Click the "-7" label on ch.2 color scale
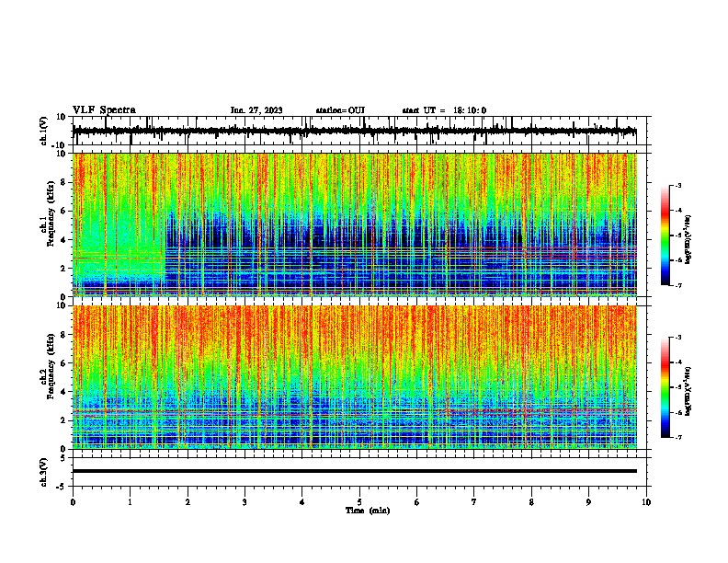Screen dimensions: 728x563 (x=677, y=438)
